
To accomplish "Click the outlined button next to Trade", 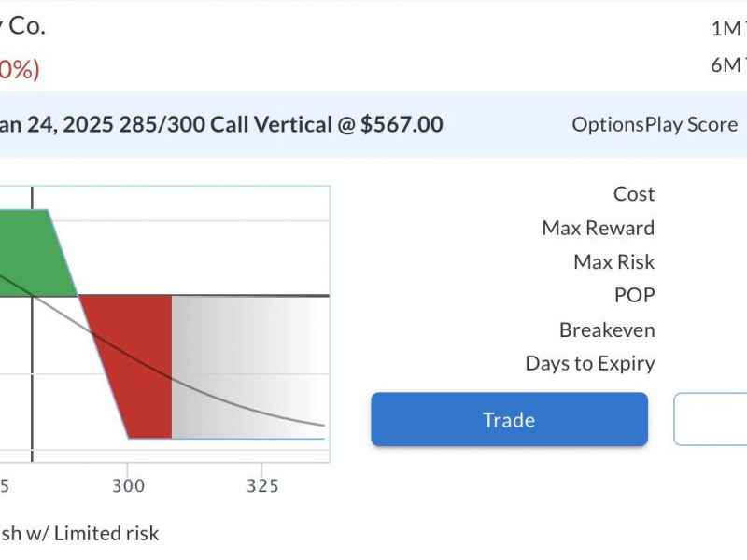I will (x=711, y=419).
